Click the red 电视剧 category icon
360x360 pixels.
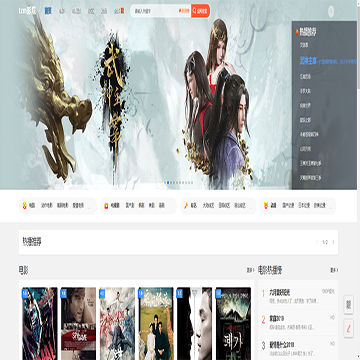pyautogui.click(x=106, y=206)
